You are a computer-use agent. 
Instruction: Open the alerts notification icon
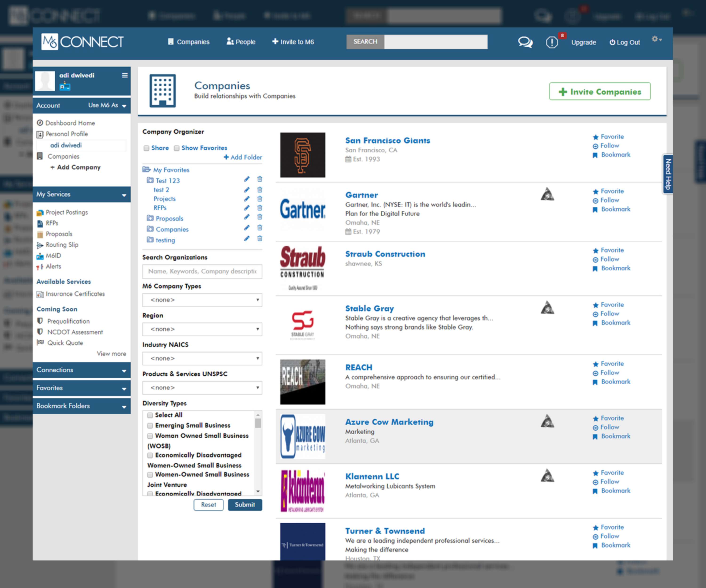(552, 42)
